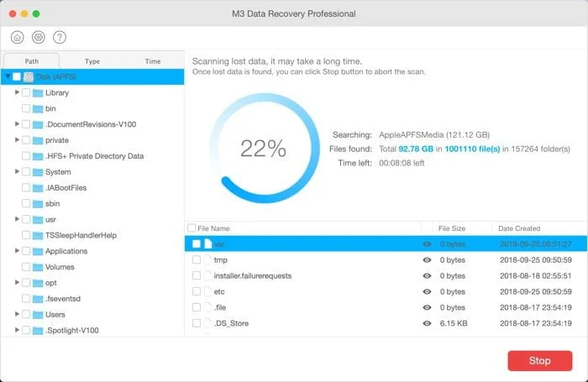
Task: Tick the checkbox for tmp file
Action: point(197,259)
